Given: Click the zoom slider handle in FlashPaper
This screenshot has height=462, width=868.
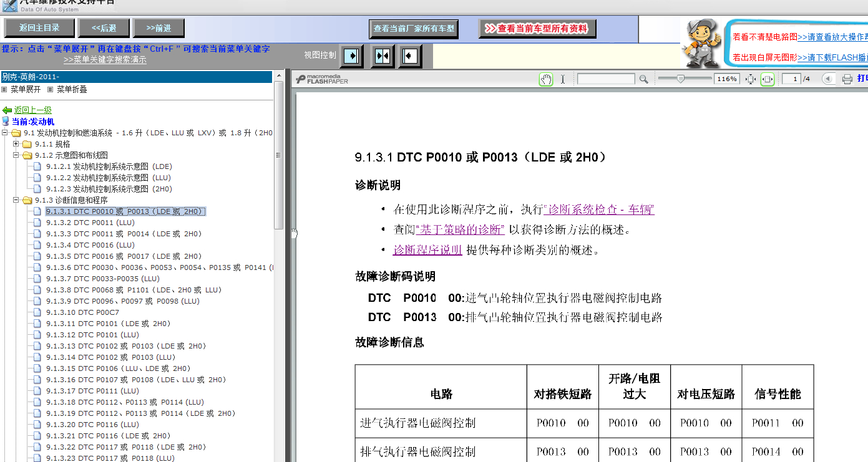Looking at the screenshot, I should [681, 79].
